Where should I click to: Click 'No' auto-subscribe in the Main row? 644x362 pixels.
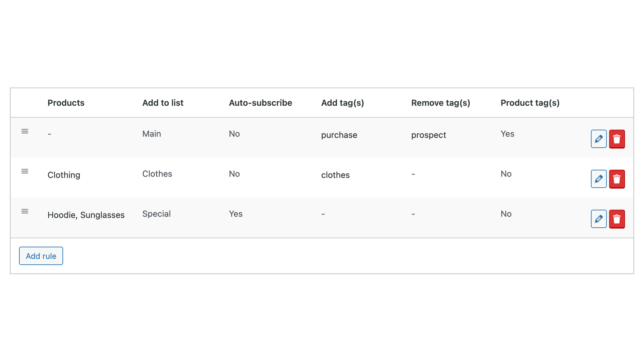234,134
